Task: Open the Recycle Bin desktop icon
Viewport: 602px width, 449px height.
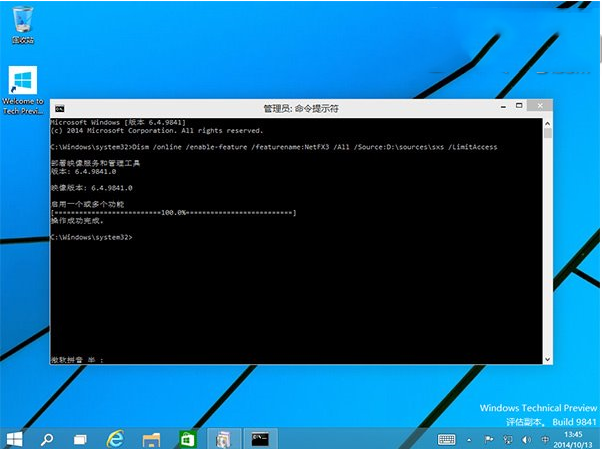Action: 23,25
